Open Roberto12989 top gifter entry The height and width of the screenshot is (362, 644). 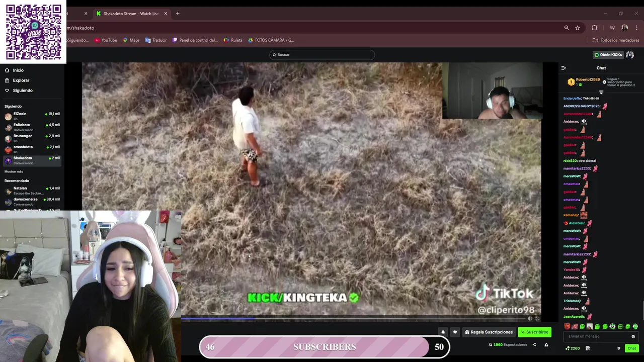pyautogui.click(x=584, y=81)
